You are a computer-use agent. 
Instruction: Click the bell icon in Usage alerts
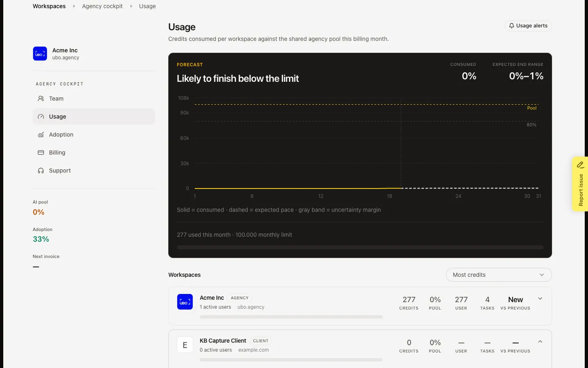pos(511,26)
